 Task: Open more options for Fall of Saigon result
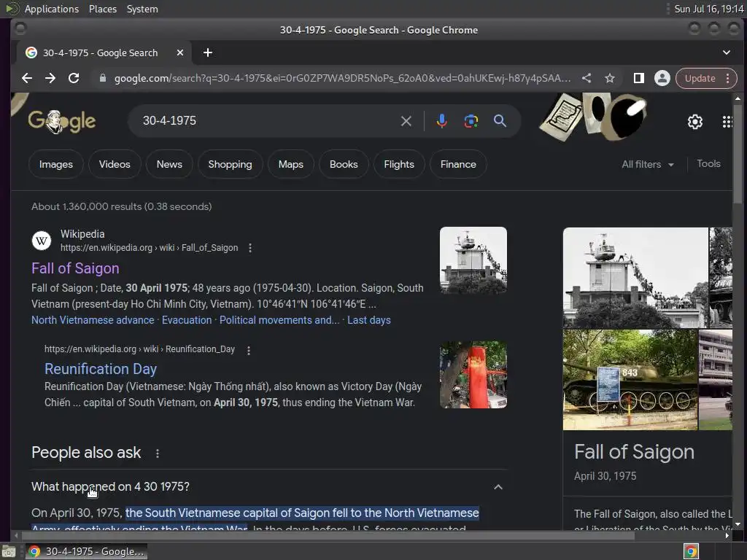click(x=249, y=248)
